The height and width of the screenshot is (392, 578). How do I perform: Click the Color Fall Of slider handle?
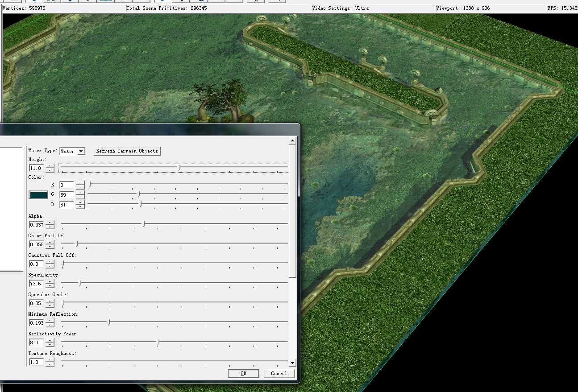click(x=77, y=243)
